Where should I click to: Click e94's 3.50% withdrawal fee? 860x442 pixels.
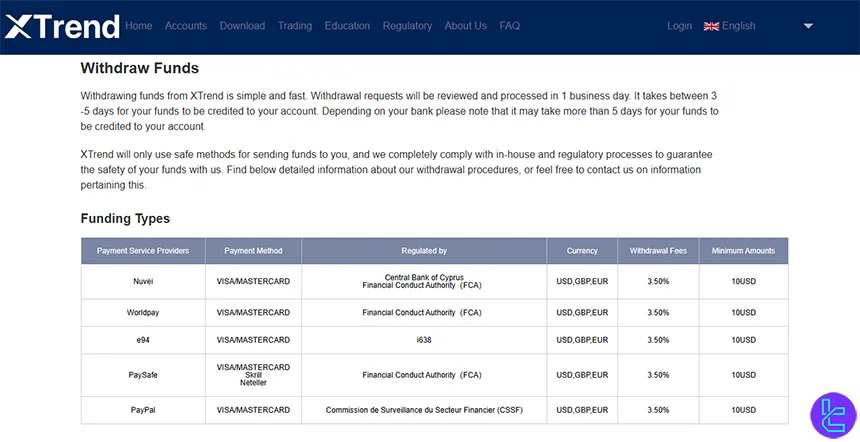click(658, 340)
